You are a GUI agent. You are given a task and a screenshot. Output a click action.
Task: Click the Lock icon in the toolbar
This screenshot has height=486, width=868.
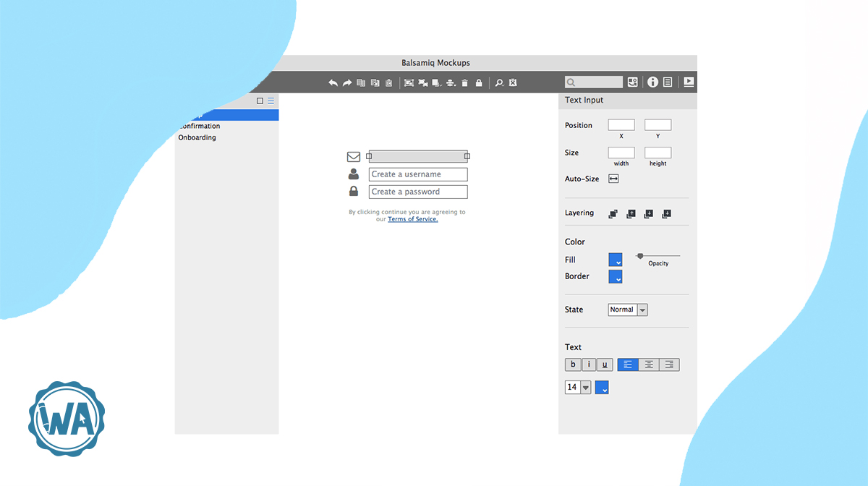click(x=478, y=82)
